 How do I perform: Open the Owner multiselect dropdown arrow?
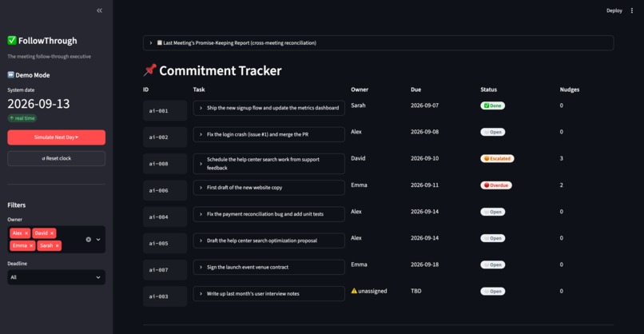tap(98, 240)
